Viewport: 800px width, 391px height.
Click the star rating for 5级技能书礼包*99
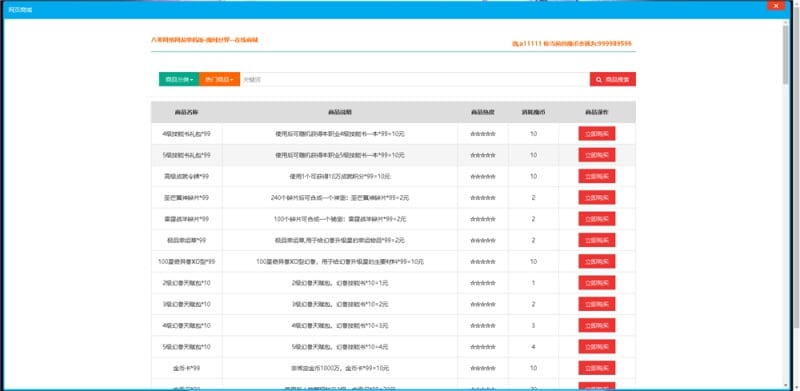click(x=483, y=155)
